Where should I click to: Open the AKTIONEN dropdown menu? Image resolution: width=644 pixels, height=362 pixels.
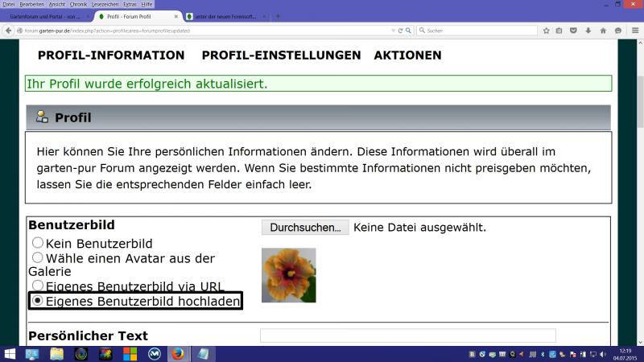(x=407, y=56)
